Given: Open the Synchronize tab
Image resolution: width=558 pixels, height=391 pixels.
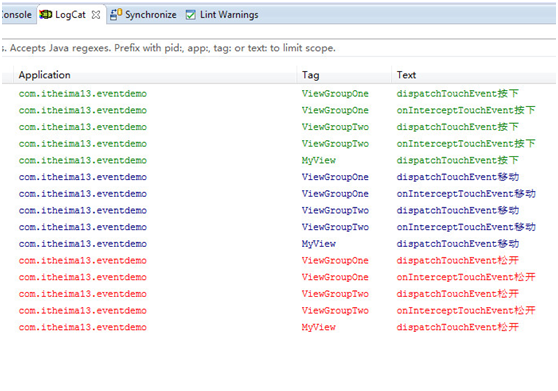Looking at the screenshot, I should click(x=143, y=15).
